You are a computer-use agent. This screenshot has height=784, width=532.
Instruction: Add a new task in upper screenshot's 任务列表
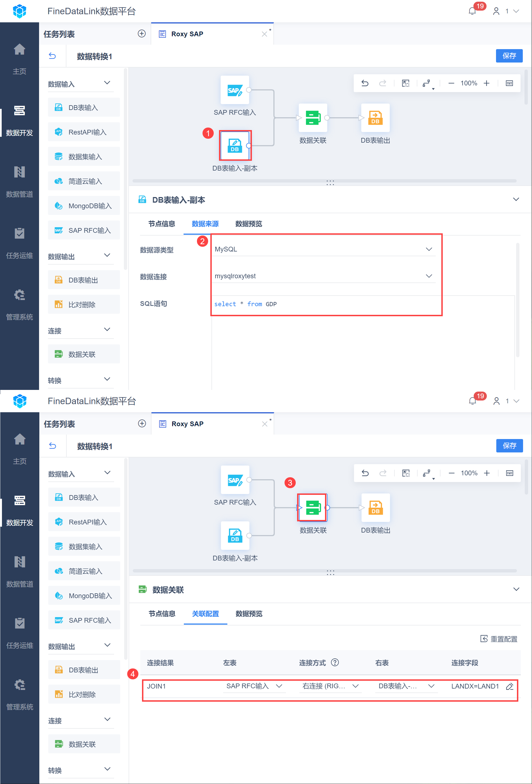pos(142,33)
